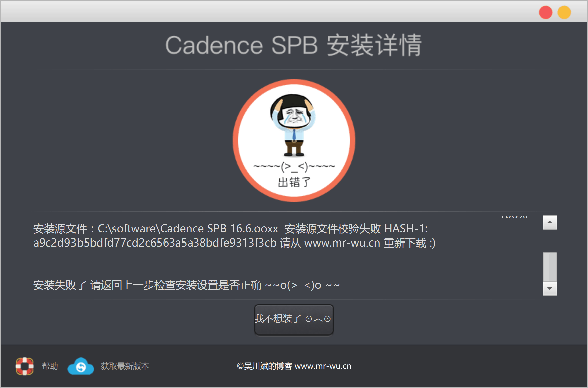Open 获取最新版本 to get latest version
The height and width of the screenshot is (388, 588).
[x=125, y=366]
